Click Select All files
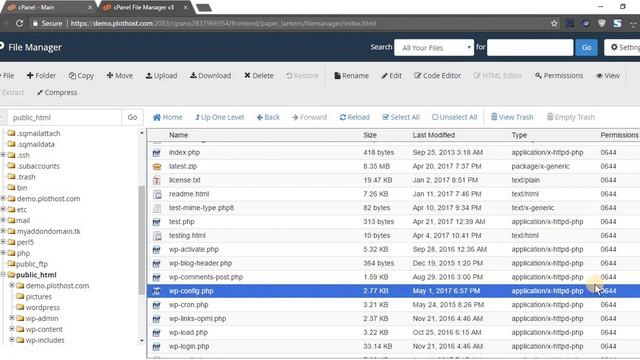 click(401, 117)
